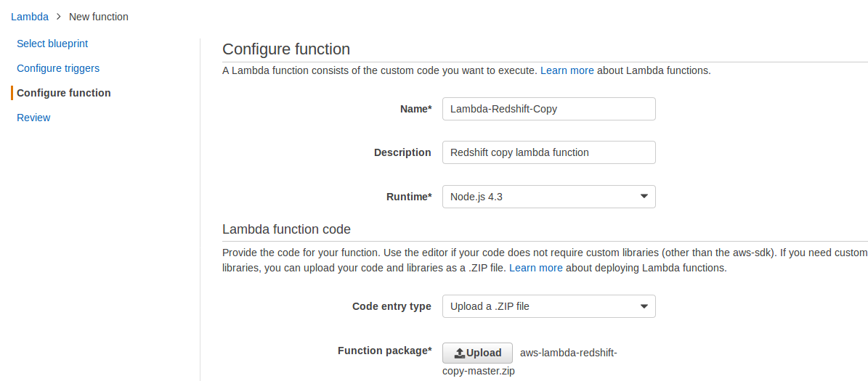Click the Lambda breadcrumb link
The width and height of the screenshot is (868, 381).
[x=30, y=17]
